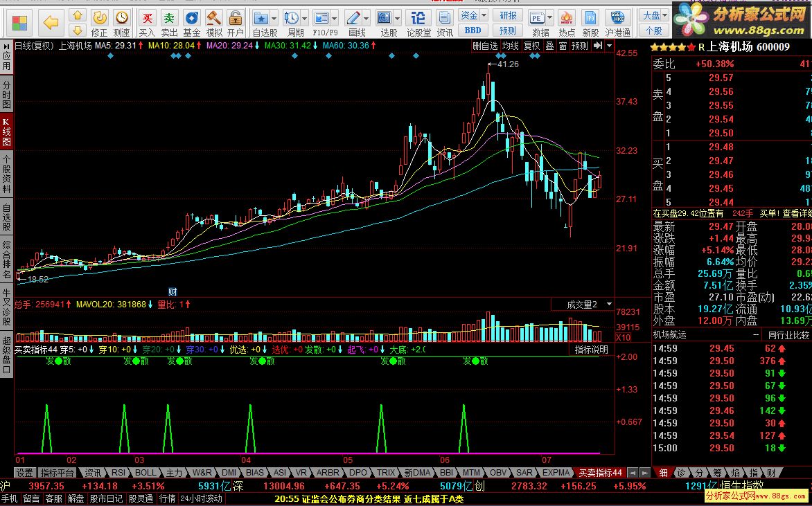Click the scrolling news headline about 证监会

(x=369, y=499)
